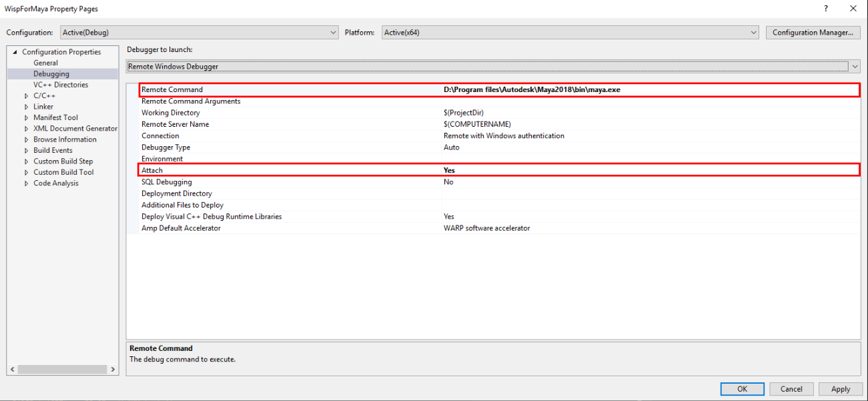Select the SQL Debugging property
Viewport: 868px width, 401px height.
pyautogui.click(x=166, y=181)
